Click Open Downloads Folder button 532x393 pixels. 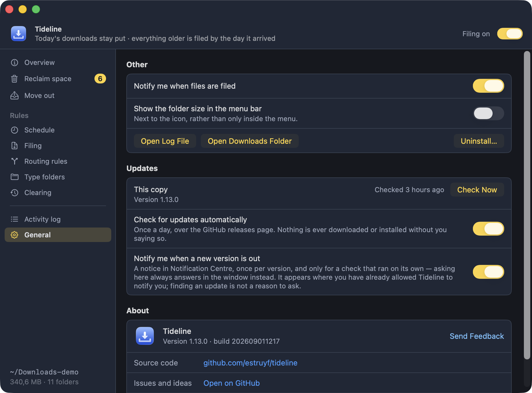coord(249,141)
